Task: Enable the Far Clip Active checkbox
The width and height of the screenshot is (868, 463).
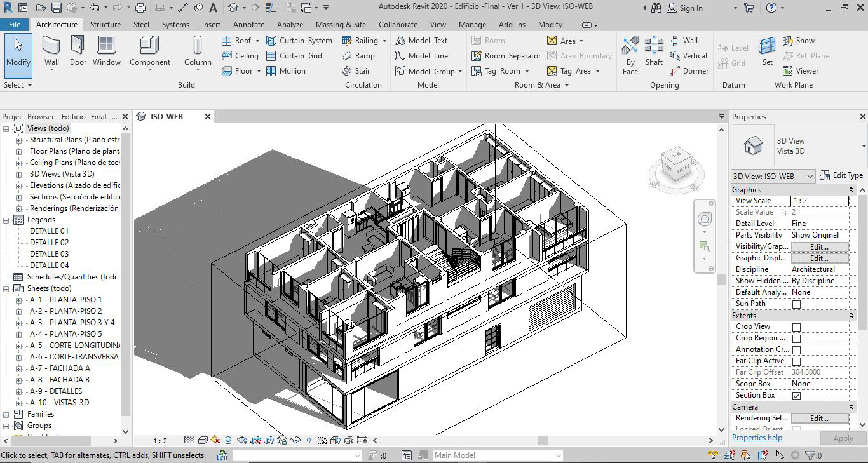Action: click(796, 361)
